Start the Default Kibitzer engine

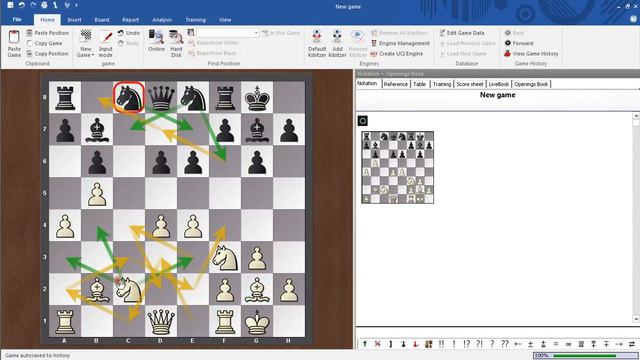pyautogui.click(x=317, y=44)
